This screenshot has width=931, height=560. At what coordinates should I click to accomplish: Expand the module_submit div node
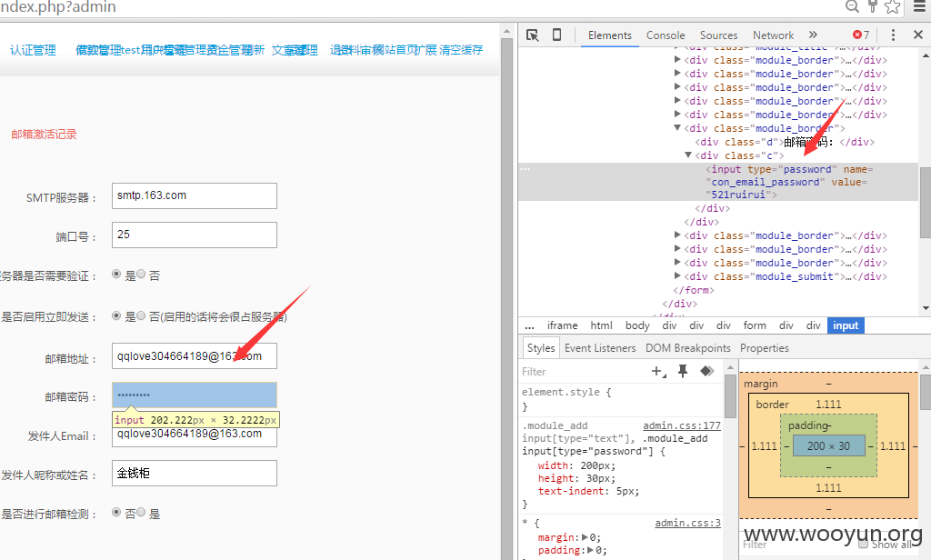tap(677, 276)
